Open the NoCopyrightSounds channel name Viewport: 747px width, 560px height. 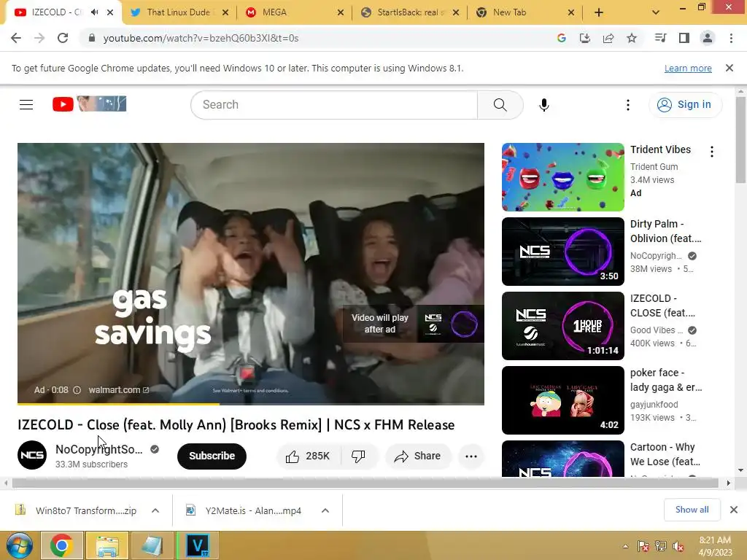click(x=99, y=449)
